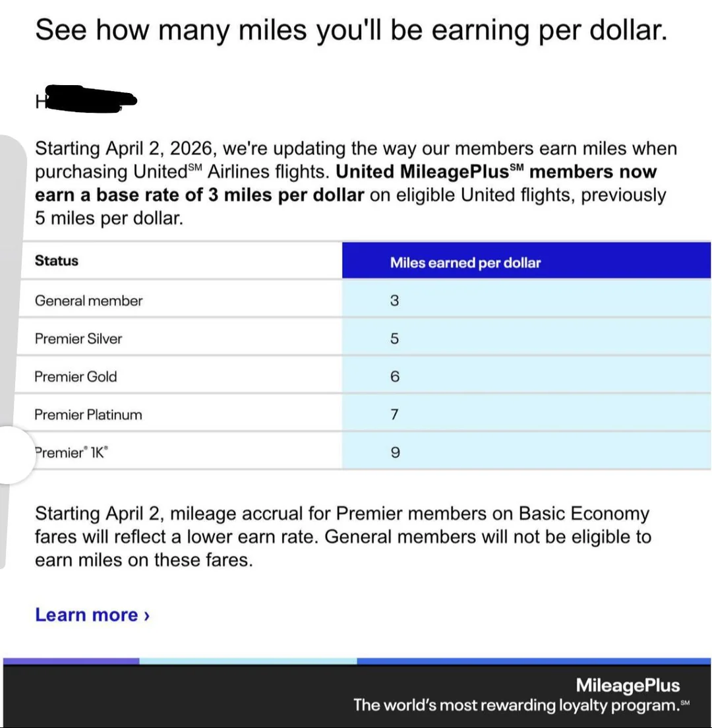712x728 pixels.
Task: Click the MileagePlus logo in the footer
Action: 627,685
